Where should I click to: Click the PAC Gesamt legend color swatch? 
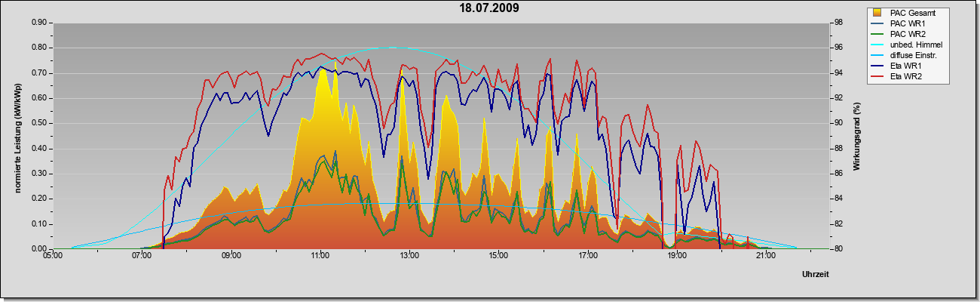878,14
